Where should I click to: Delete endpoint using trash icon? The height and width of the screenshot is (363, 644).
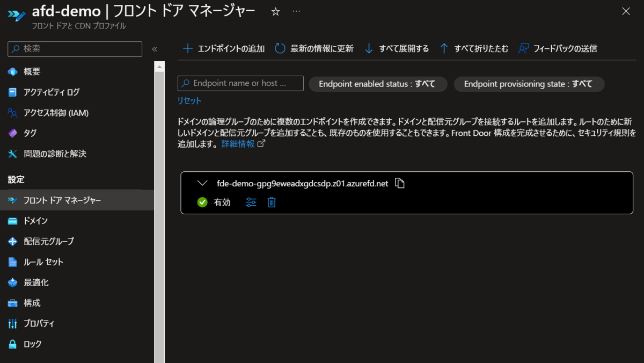pyautogui.click(x=272, y=202)
